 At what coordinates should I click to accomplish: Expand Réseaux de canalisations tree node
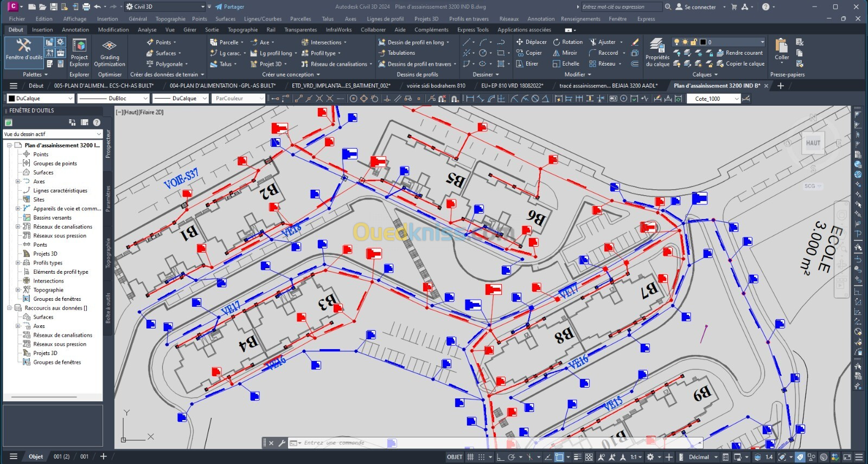(18, 227)
